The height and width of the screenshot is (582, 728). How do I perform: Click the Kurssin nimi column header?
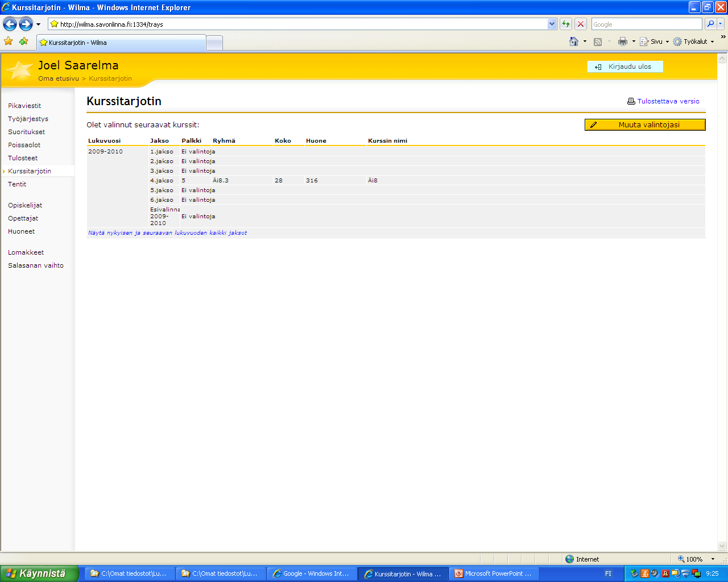click(387, 140)
